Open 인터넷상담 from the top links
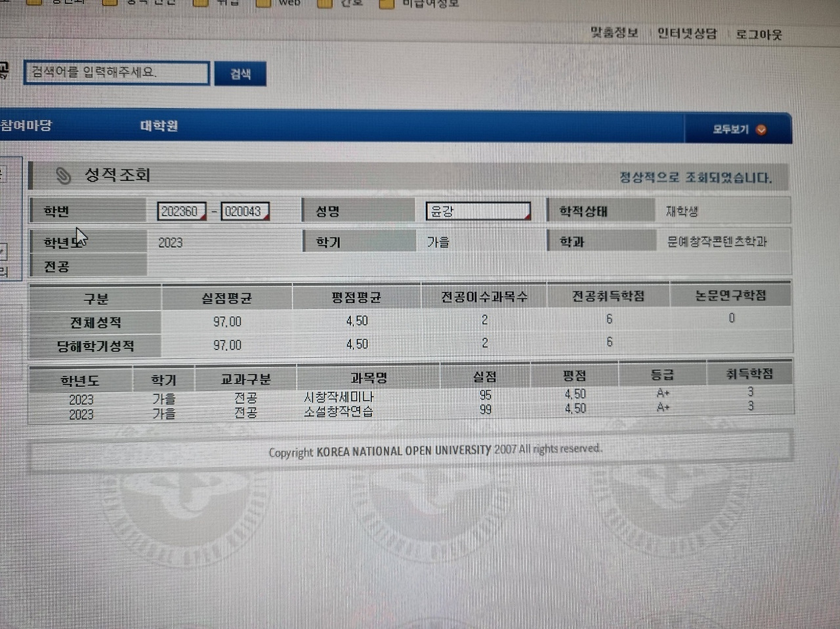 (686, 33)
